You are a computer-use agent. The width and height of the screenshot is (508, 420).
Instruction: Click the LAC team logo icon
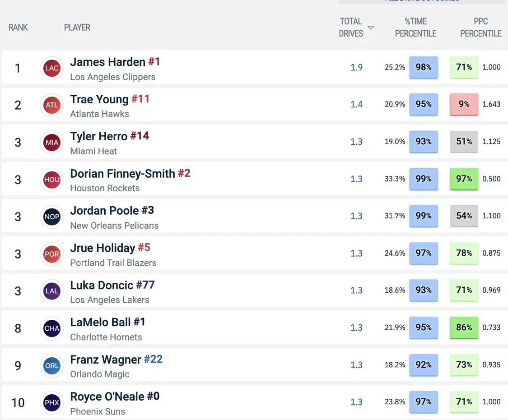click(x=52, y=69)
